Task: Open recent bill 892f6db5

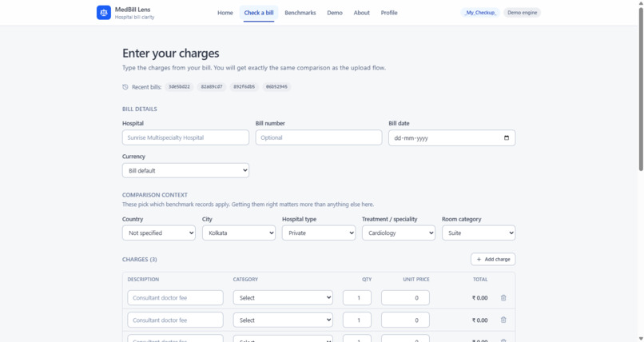Action: (x=244, y=87)
